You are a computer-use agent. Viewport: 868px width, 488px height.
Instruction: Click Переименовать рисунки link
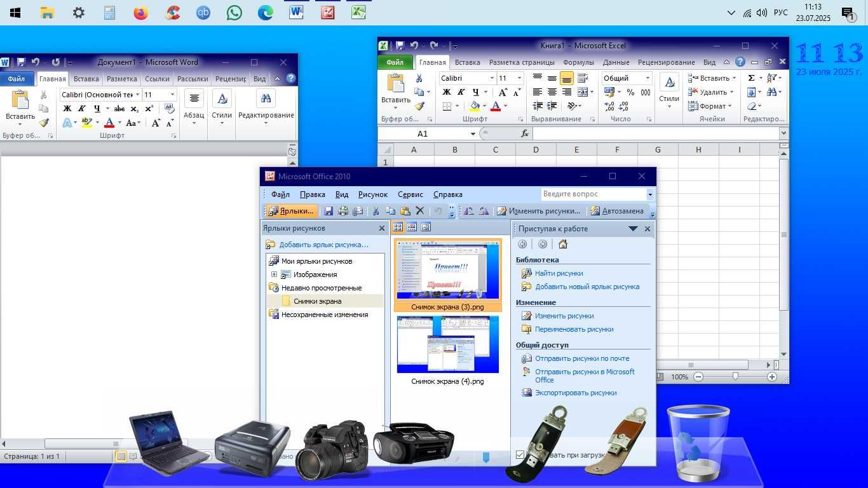pyautogui.click(x=574, y=329)
